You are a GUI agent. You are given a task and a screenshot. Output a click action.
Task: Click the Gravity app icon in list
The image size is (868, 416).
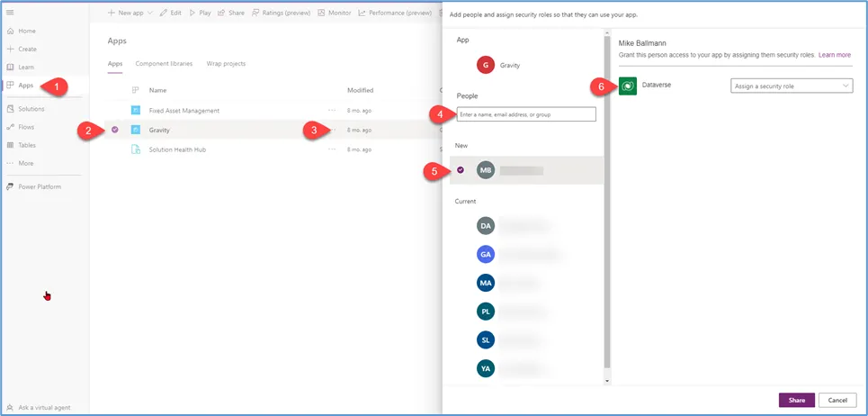click(x=136, y=130)
